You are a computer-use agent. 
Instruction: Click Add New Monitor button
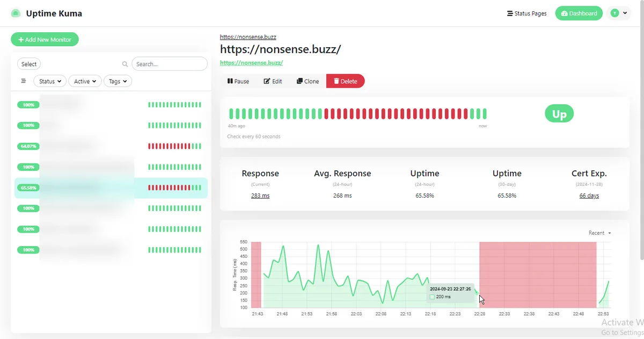45,39
